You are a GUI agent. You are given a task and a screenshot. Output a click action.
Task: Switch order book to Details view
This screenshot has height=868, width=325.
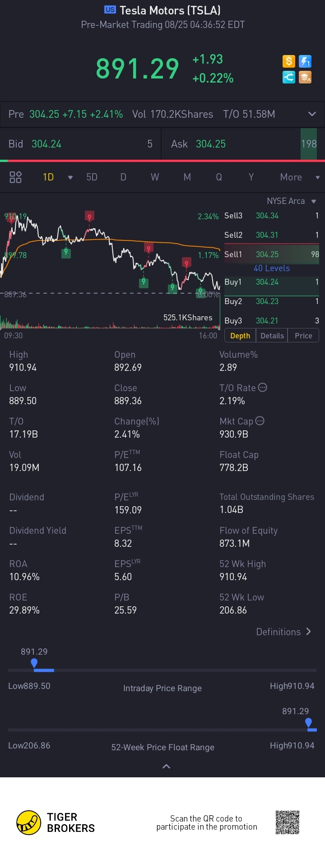click(x=272, y=336)
